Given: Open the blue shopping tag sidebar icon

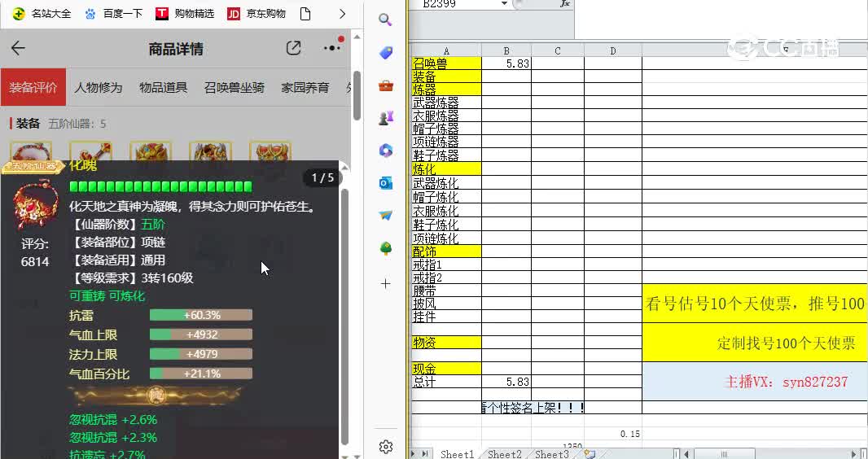Looking at the screenshot, I should coord(386,53).
